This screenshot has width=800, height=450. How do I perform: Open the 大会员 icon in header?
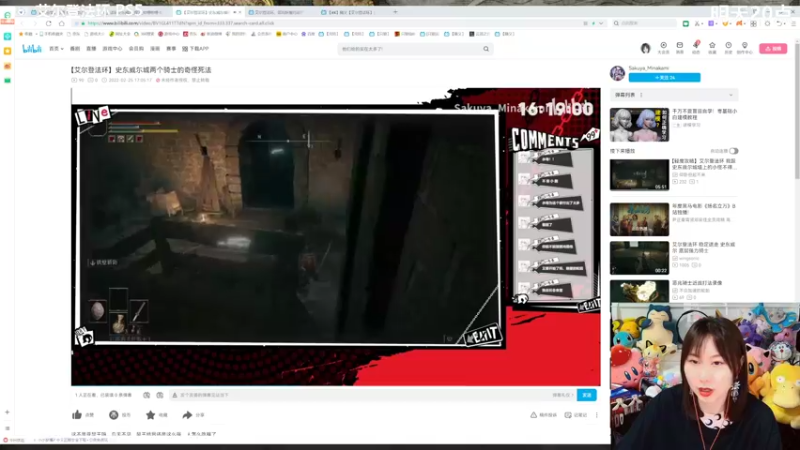pos(663,47)
